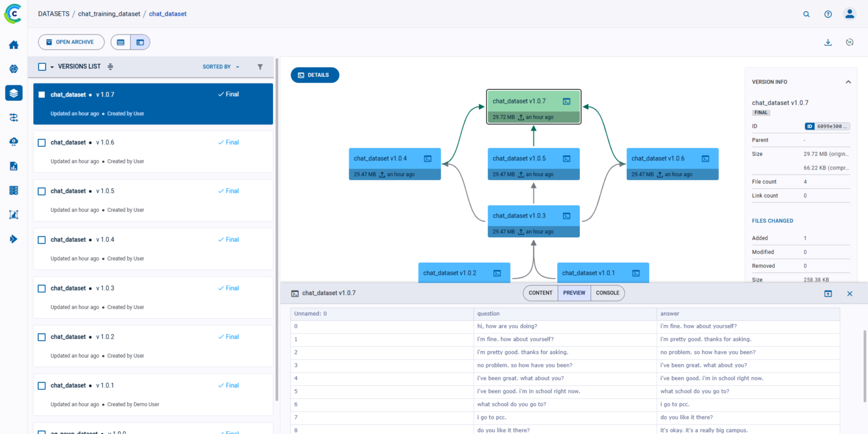Image resolution: width=868 pixels, height=434 pixels.
Task: Check the checkbox for version v1.0.6
Action: pos(41,142)
